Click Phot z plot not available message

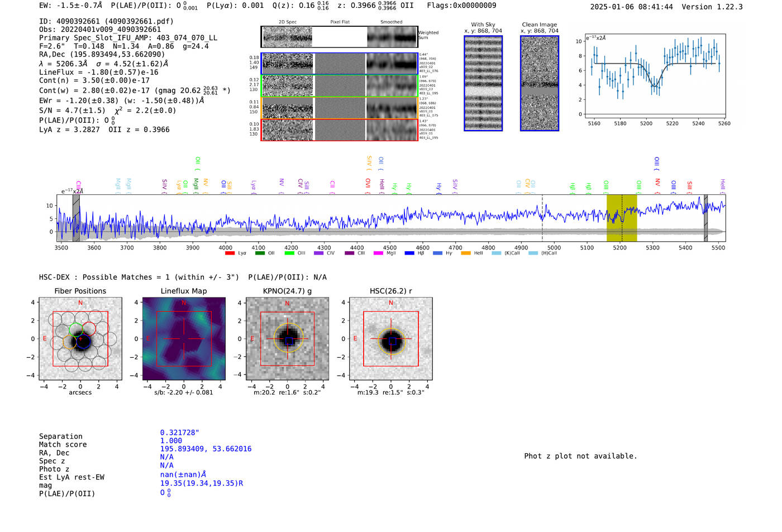[580, 456]
